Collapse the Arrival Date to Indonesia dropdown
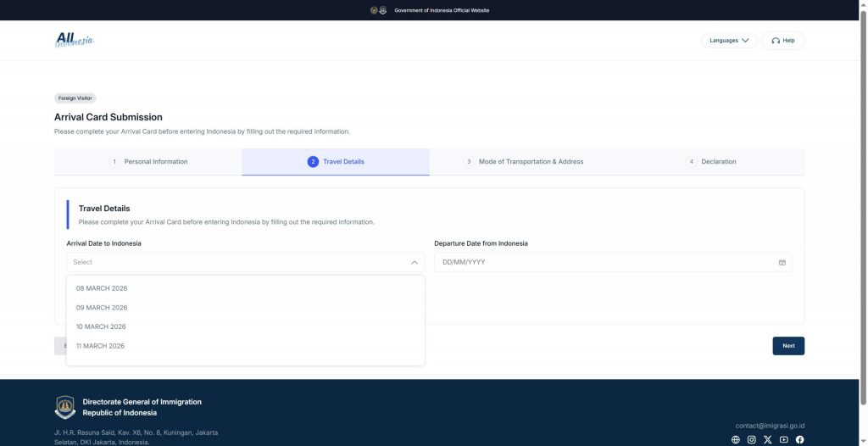This screenshot has height=446, width=868. coord(414,263)
